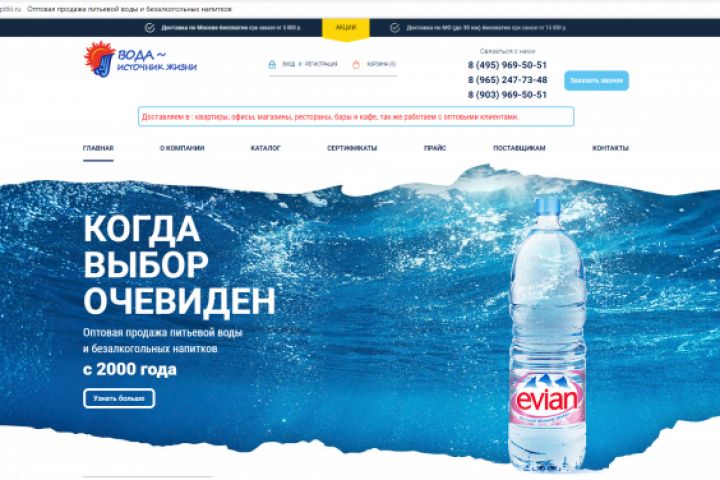Click the Moscow delivery checkmark icon
This screenshot has width=720, height=480.
coord(150,28)
